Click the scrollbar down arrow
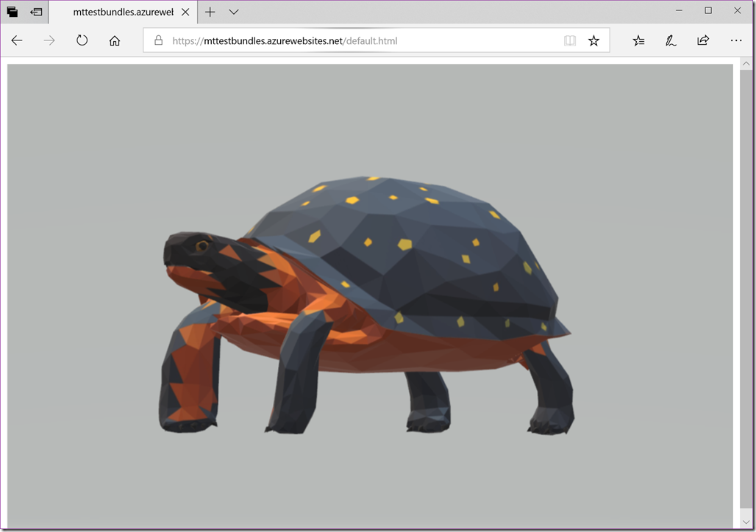 pos(746,522)
